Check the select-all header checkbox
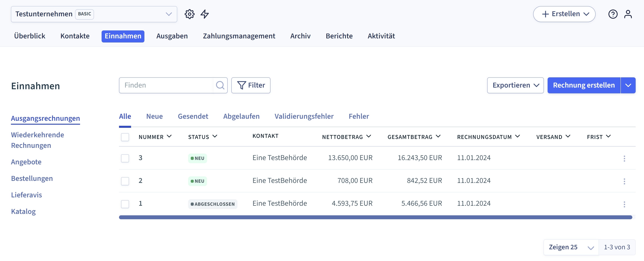Image resolution: width=644 pixels, height=261 pixels. [x=125, y=137]
